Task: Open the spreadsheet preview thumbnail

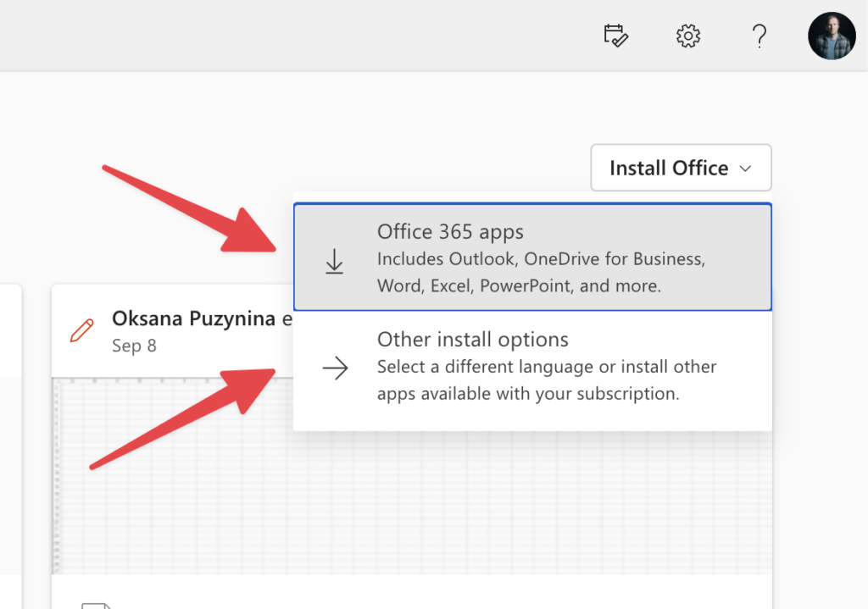Action: (411, 476)
